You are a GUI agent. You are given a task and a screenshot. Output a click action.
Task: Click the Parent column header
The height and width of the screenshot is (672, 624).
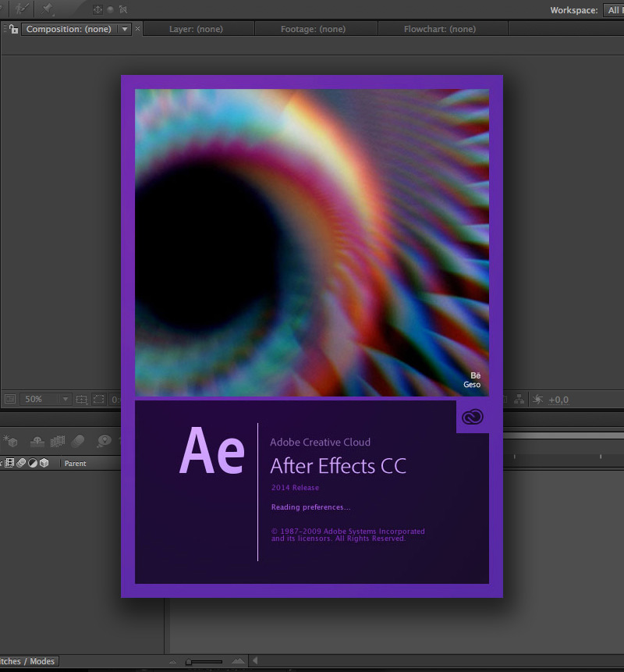tap(76, 464)
